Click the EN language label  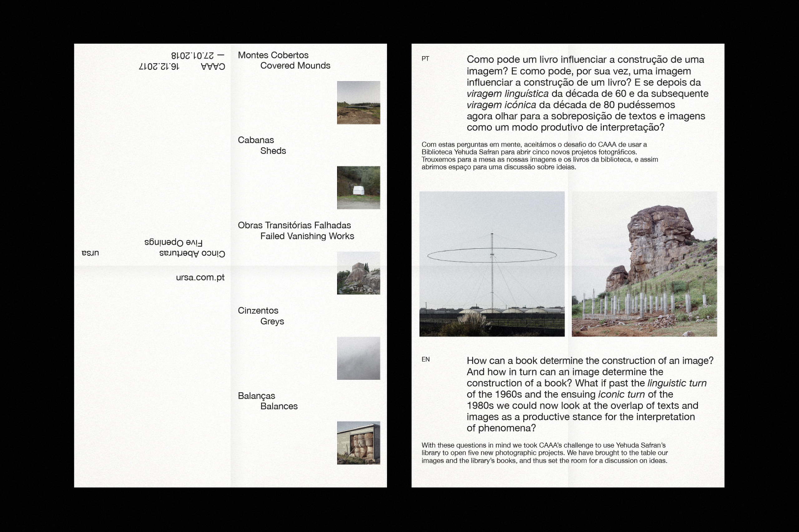click(x=425, y=359)
